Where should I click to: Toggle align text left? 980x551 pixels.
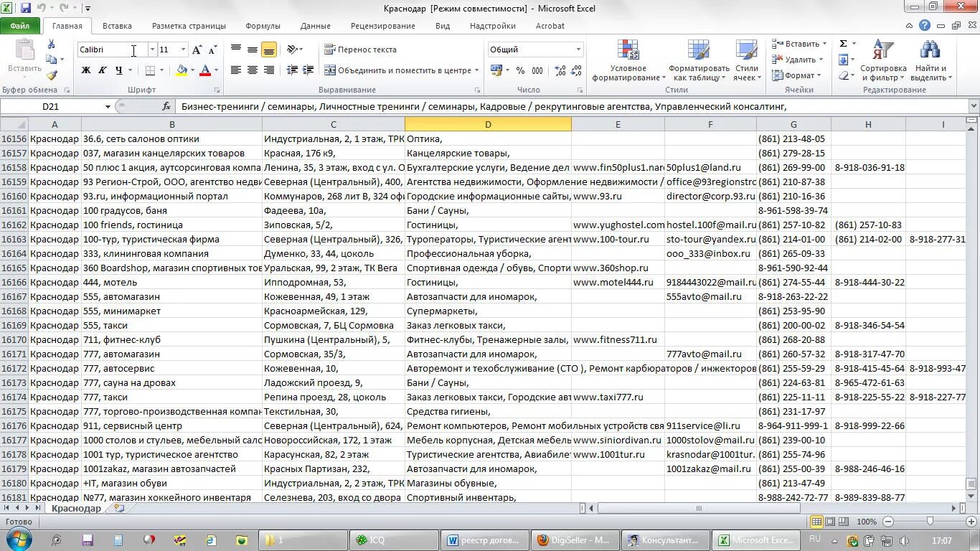pyautogui.click(x=236, y=70)
